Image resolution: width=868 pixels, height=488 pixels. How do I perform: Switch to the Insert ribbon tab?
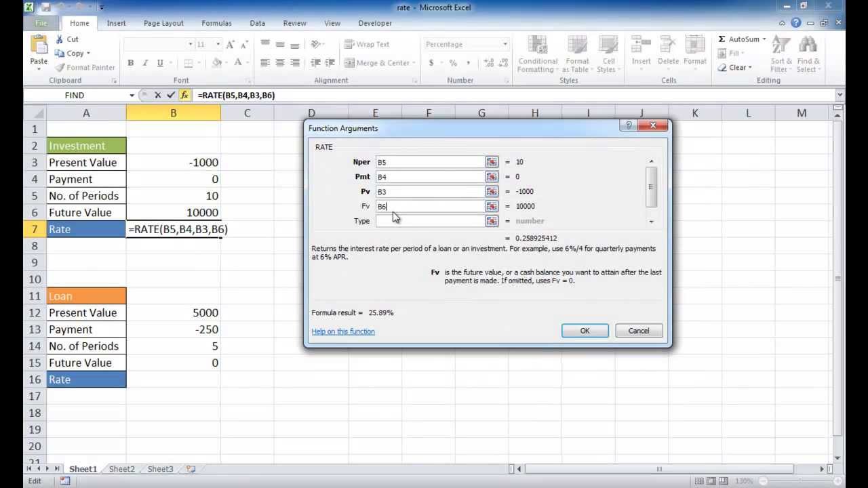pyautogui.click(x=116, y=23)
